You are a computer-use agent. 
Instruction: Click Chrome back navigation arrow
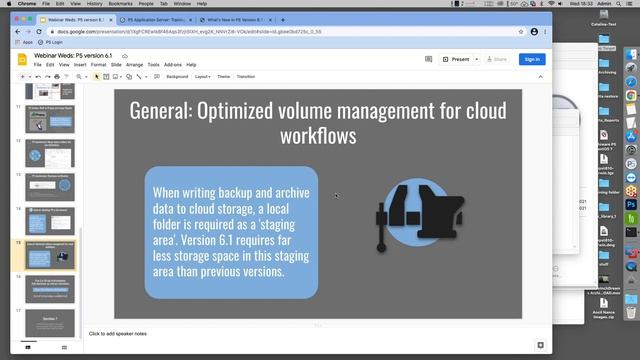coord(18,31)
